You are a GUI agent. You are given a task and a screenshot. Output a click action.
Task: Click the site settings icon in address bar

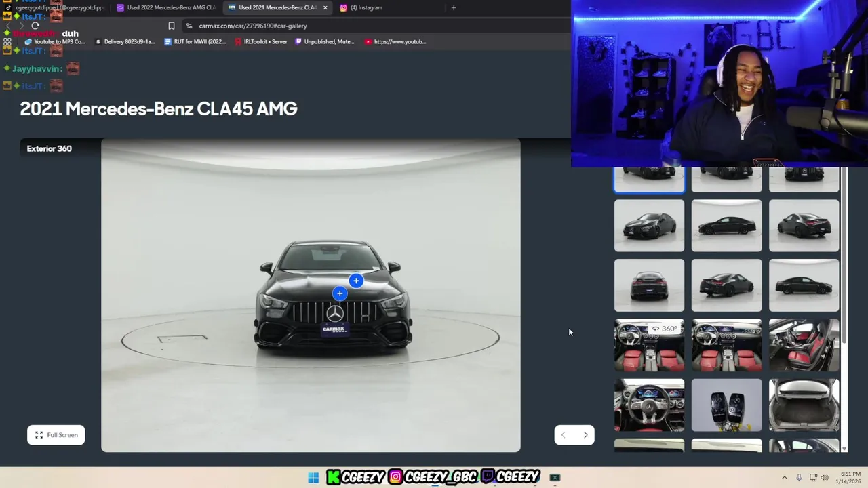pos(189,26)
